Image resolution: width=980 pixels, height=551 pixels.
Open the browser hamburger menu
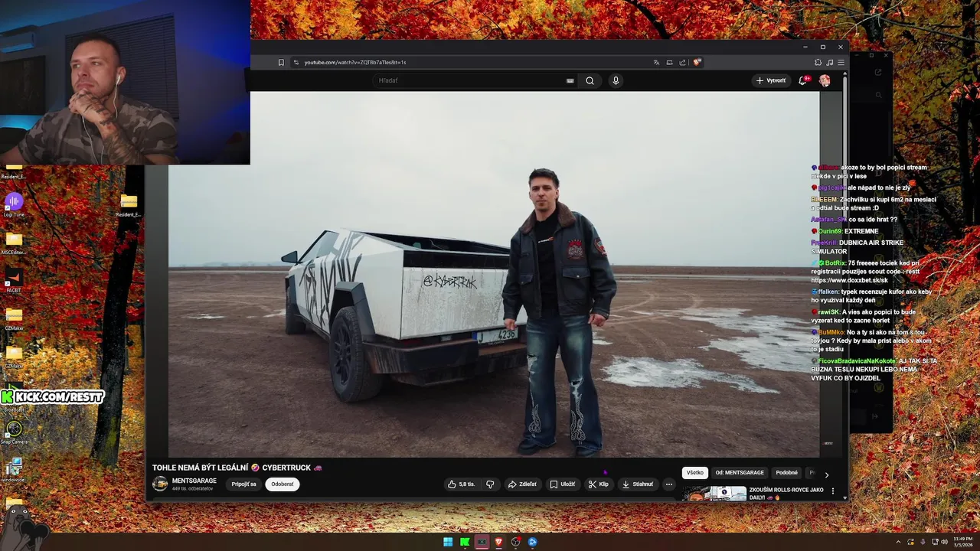pos(841,62)
